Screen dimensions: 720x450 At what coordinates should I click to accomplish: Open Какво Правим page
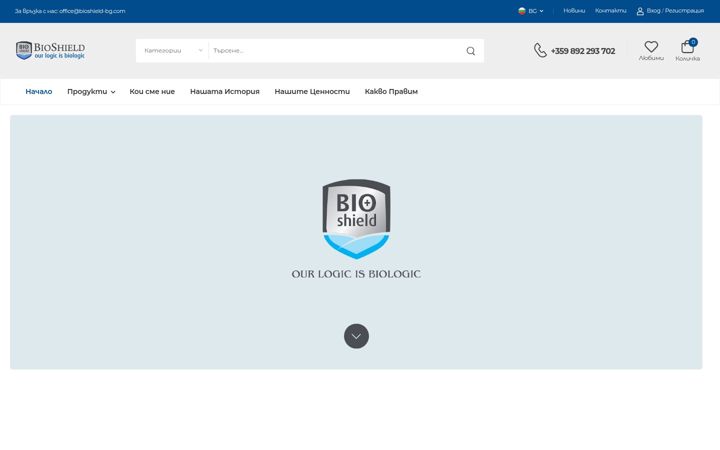[x=391, y=91]
